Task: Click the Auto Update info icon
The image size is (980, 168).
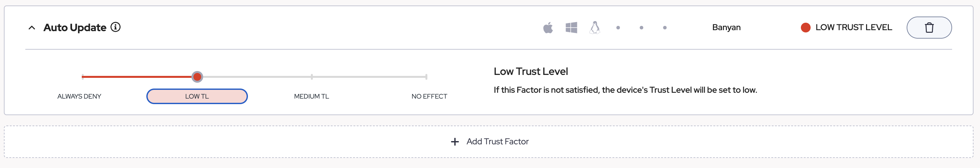Action: click(x=116, y=27)
